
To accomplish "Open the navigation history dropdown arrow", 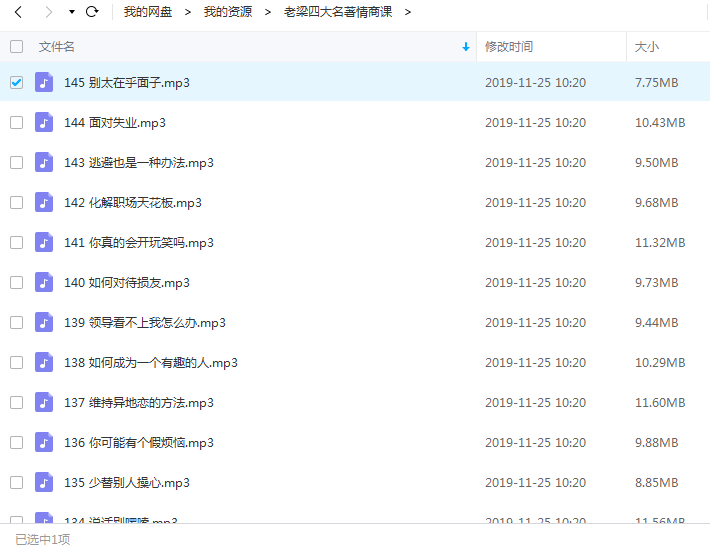I will [x=71, y=12].
